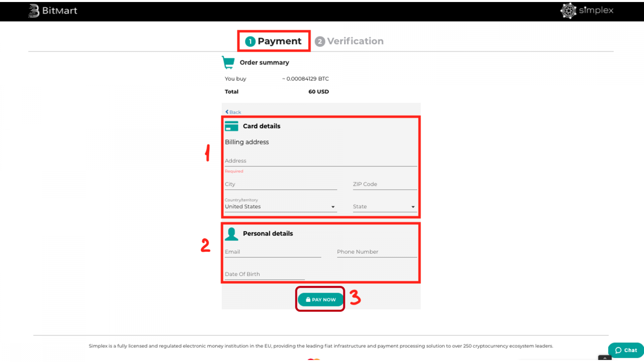
Task: Focus the Address input field
Action: [320, 161]
